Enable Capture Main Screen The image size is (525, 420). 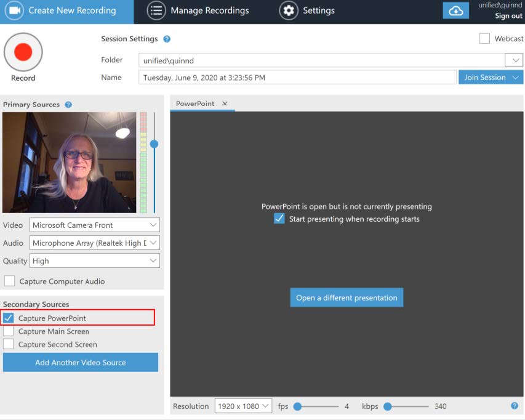pos(9,331)
